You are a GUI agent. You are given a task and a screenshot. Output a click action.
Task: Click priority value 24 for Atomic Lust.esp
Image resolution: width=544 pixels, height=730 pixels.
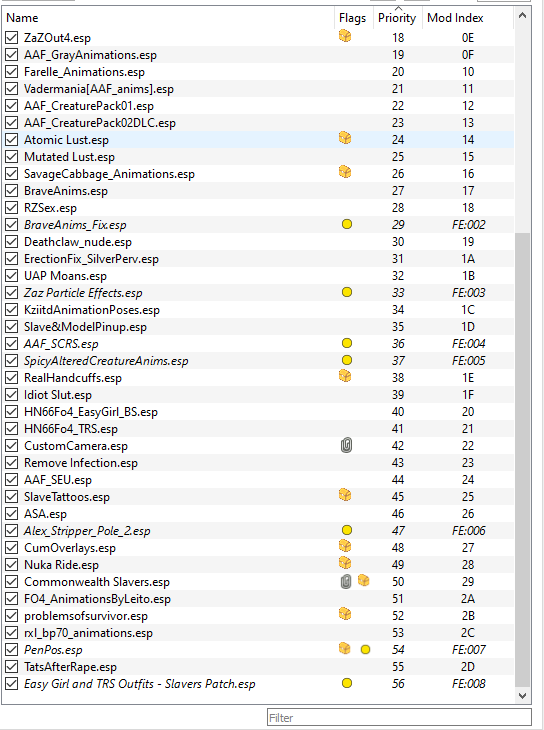coord(398,140)
